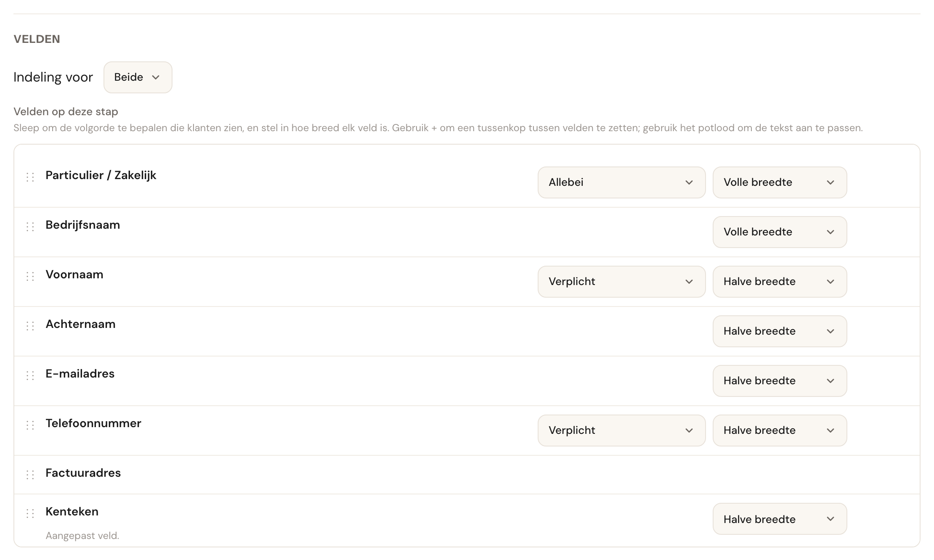This screenshot has width=934, height=560.
Task: Open Halve breedte dropdown for Kenteken
Action: 780,519
